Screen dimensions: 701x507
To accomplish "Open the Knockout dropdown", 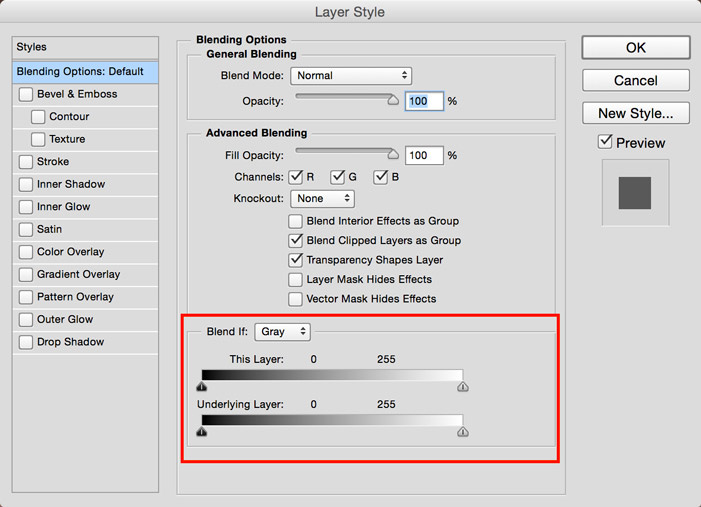I will tap(322, 199).
